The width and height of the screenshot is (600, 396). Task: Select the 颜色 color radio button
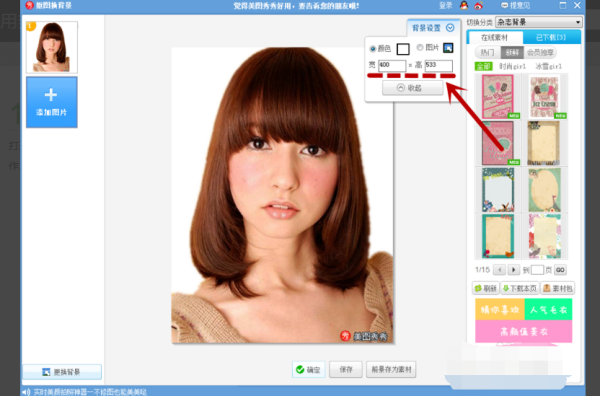click(x=373, y=49)
